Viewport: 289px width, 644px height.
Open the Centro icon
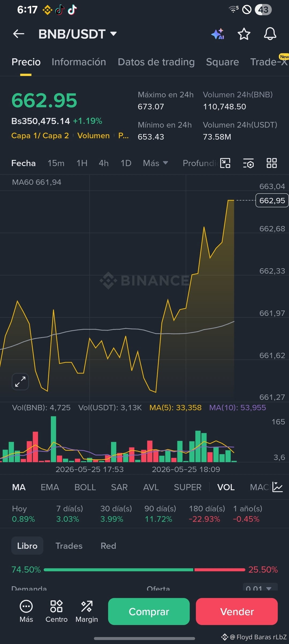point(56,611)
